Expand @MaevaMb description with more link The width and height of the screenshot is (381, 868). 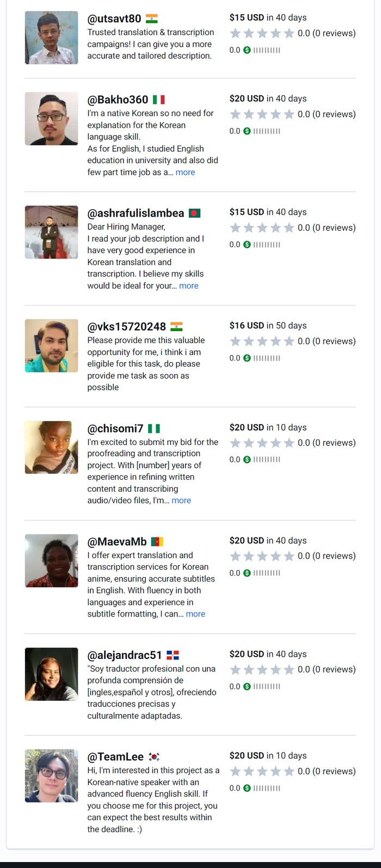coord(195,614)
